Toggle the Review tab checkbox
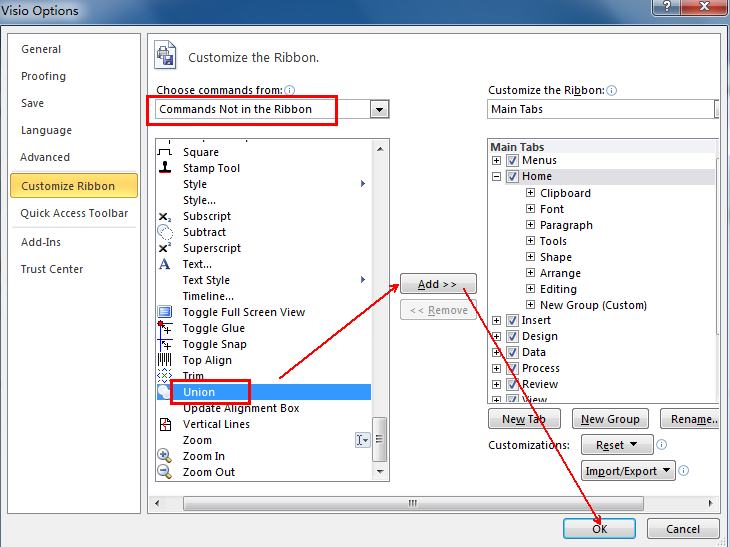 tap(512, 384)
